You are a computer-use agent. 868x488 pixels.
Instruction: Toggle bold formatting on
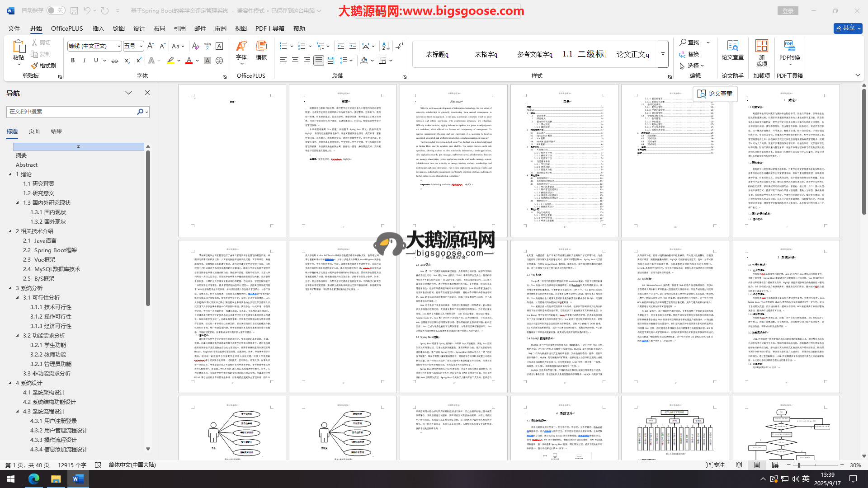[x=73, y=60]
